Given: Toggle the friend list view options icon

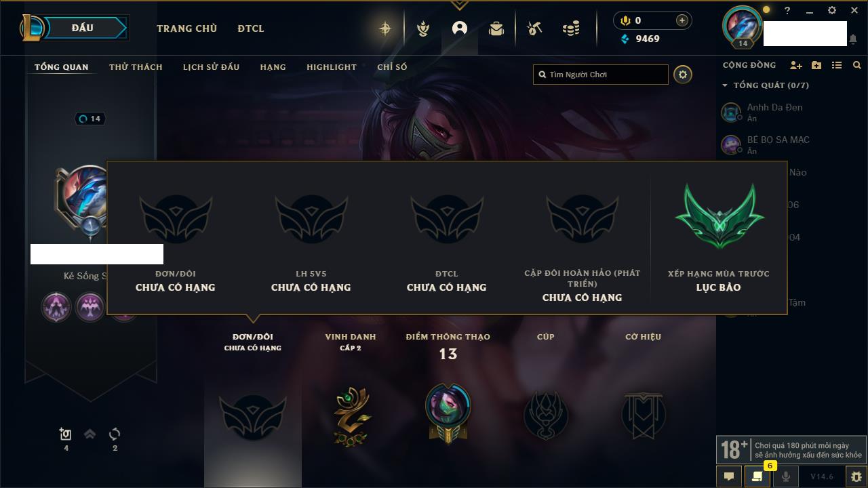Looking at the screenshot, I should [x=837, y=65].
